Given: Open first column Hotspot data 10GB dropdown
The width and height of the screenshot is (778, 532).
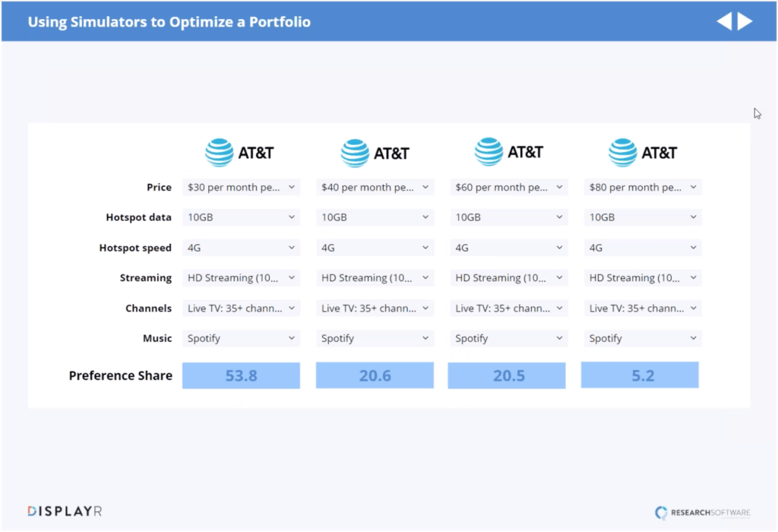Looking at the screenshot, I should (x=242, y=217).
